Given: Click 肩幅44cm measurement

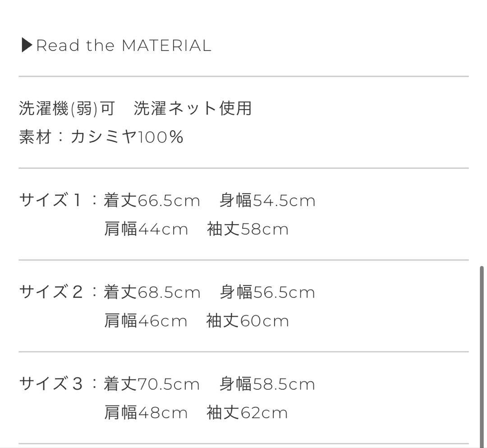Looking at the screenshot, I should coord(146,229).
